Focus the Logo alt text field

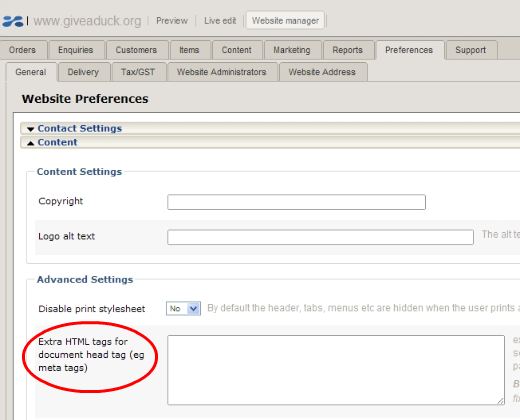320,237
